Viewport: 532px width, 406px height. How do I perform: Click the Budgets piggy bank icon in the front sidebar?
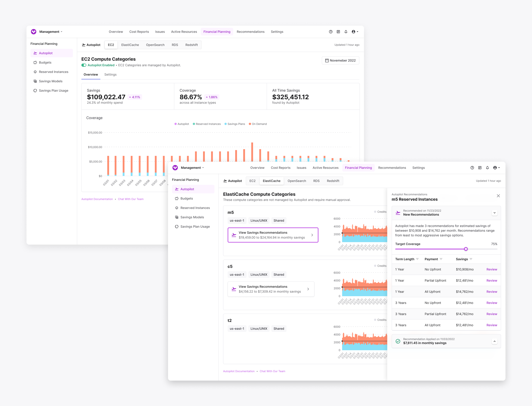(177, 198)
